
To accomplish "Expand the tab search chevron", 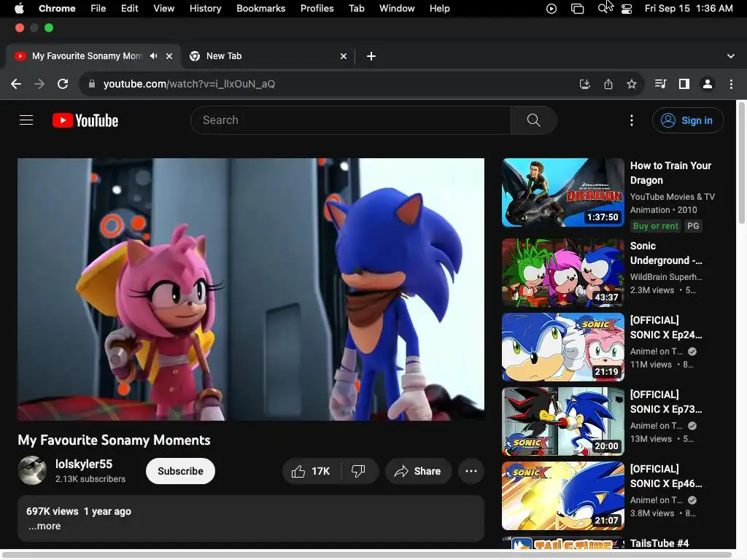I will click(731, 56).
